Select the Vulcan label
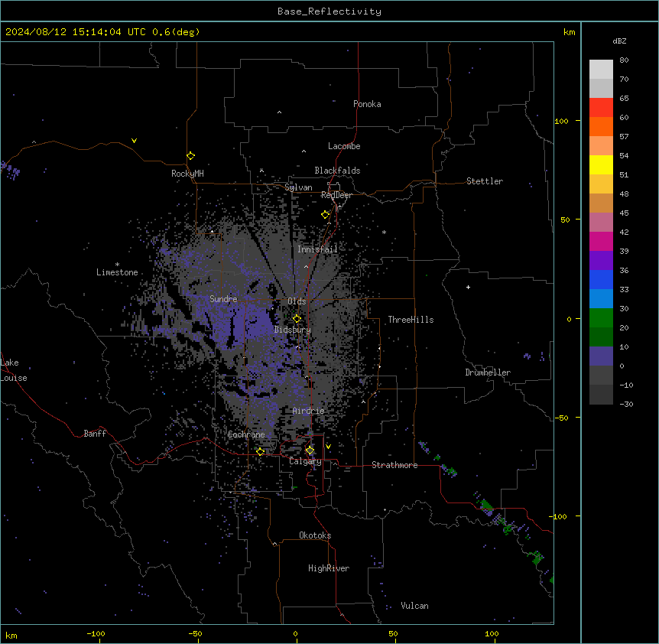This screenshot has height=644, width=659. 415,606
